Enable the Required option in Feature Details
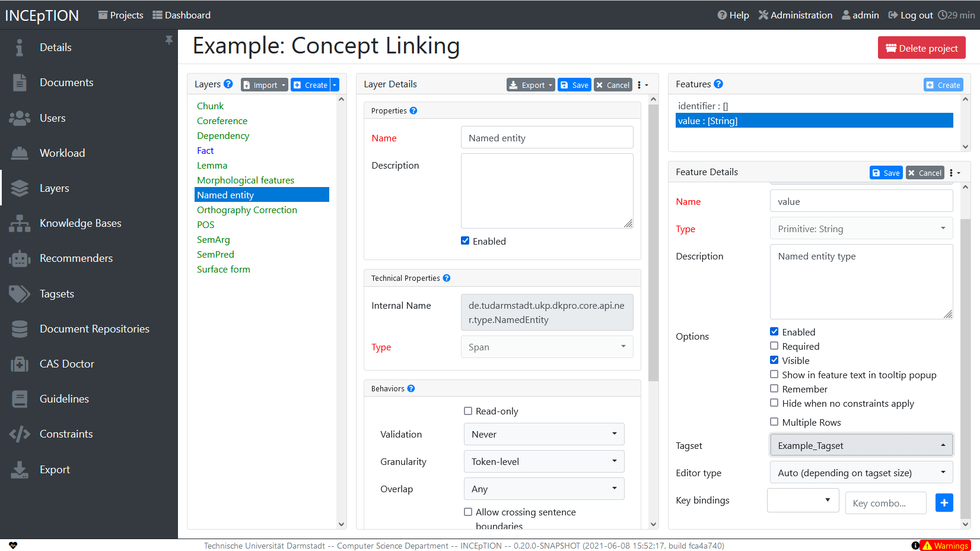 click(774, 346)
